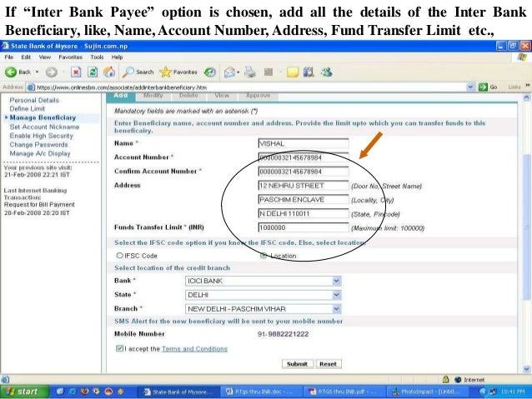Switch to RTgs thru INB.doc taskbar item

[263, 392]
